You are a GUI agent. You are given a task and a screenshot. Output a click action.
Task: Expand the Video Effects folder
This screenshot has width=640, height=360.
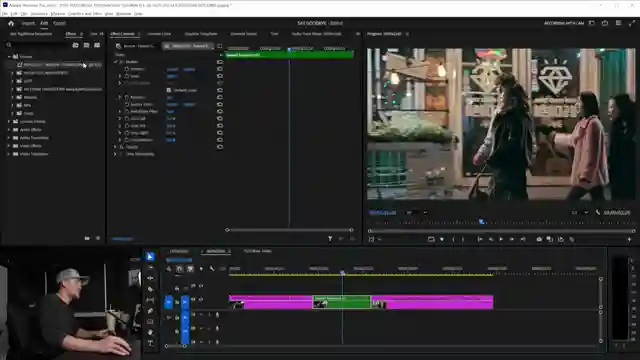[9, 146]
